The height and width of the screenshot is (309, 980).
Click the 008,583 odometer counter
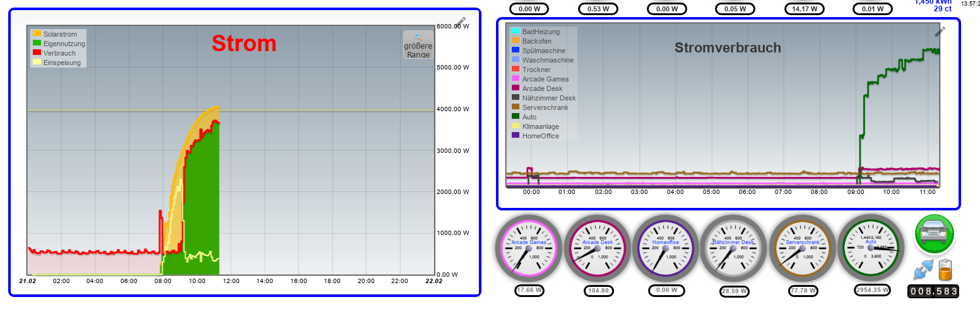pos(933,291)
